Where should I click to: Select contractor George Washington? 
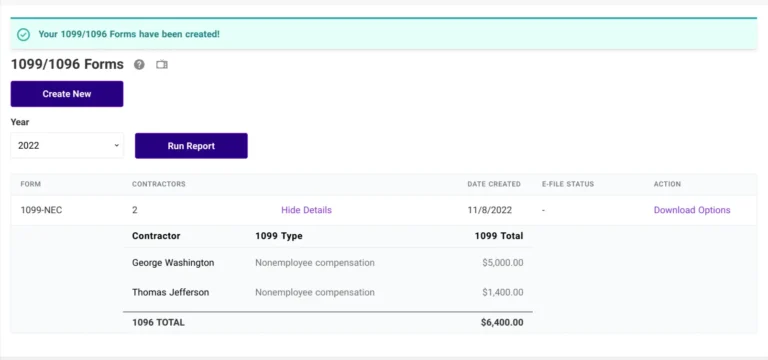173,263
